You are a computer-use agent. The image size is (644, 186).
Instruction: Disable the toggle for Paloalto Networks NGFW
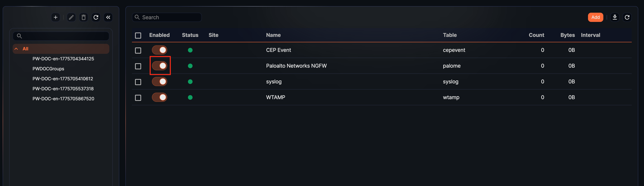pyautogui.click(x=160, y=66)
